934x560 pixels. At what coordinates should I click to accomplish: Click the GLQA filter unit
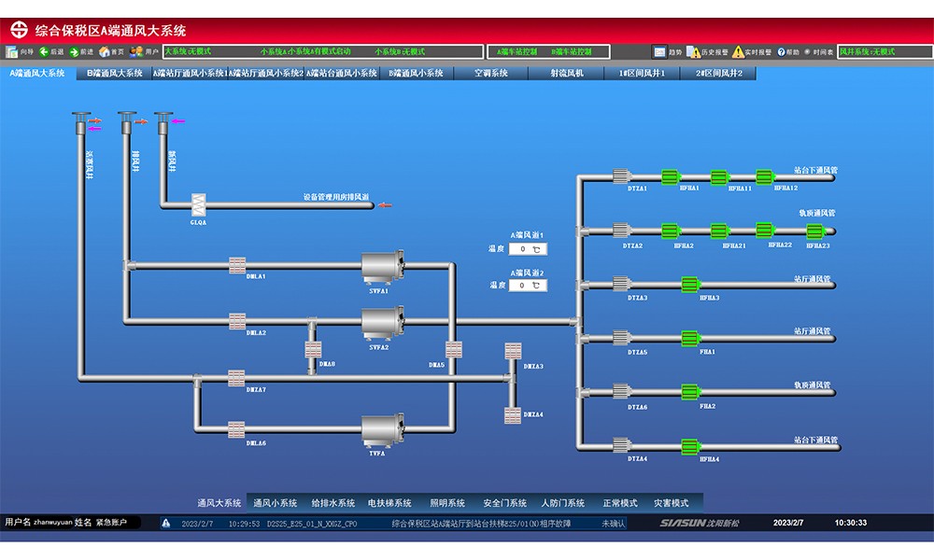point(198,206)
